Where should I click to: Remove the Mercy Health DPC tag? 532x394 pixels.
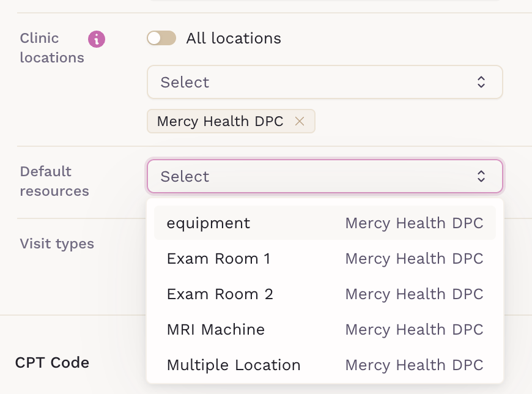[300, 121]
